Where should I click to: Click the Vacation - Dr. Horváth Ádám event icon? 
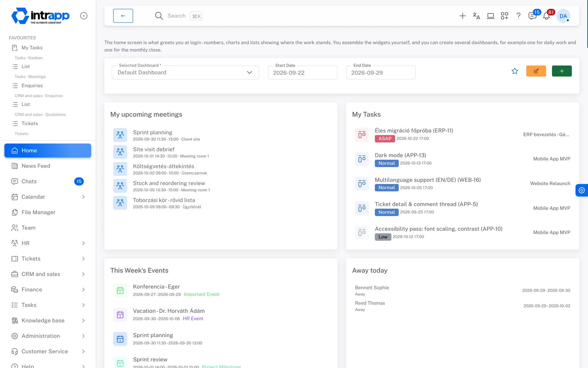pyautogui.click(x=120, y=315)
